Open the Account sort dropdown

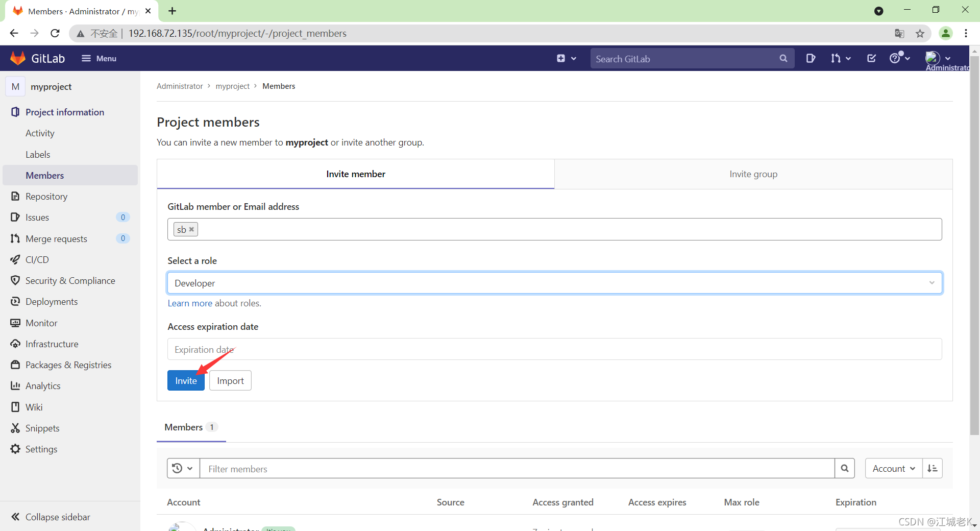click(893, 468)
